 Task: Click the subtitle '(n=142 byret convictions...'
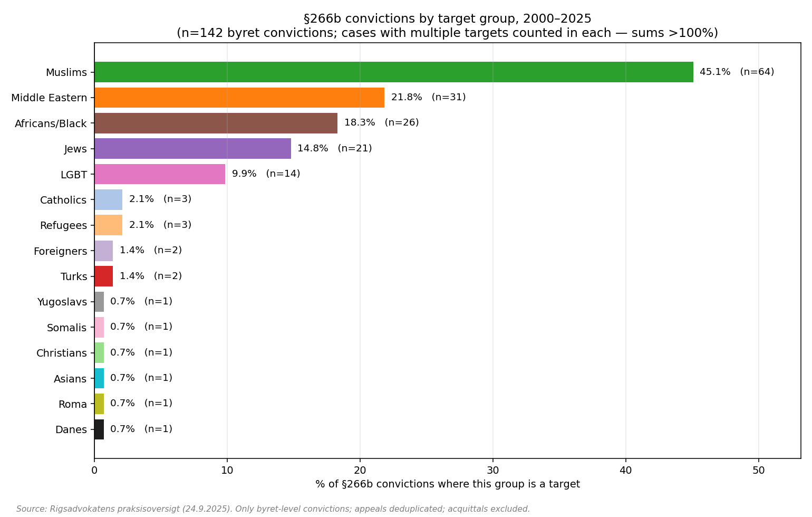point(448,33)
